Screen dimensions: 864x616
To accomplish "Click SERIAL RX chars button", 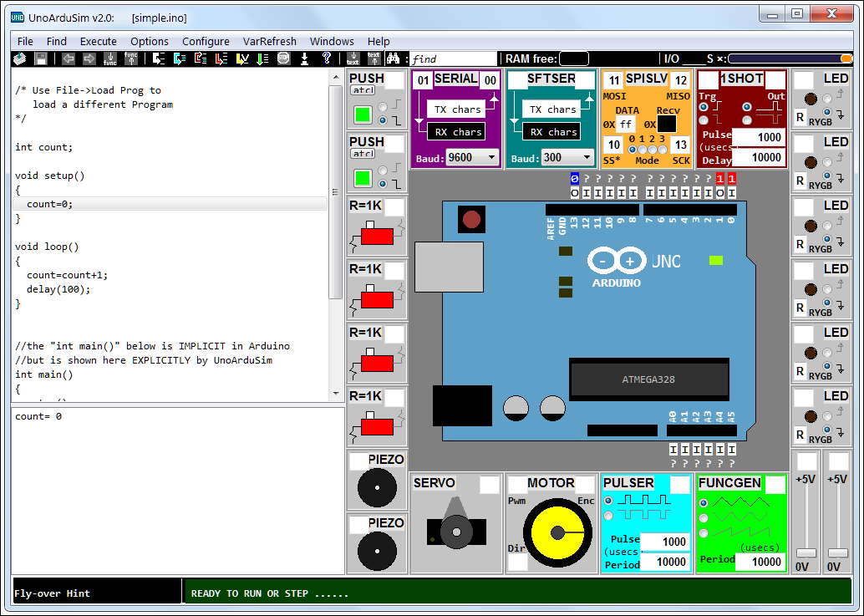I will click(457, 132).
